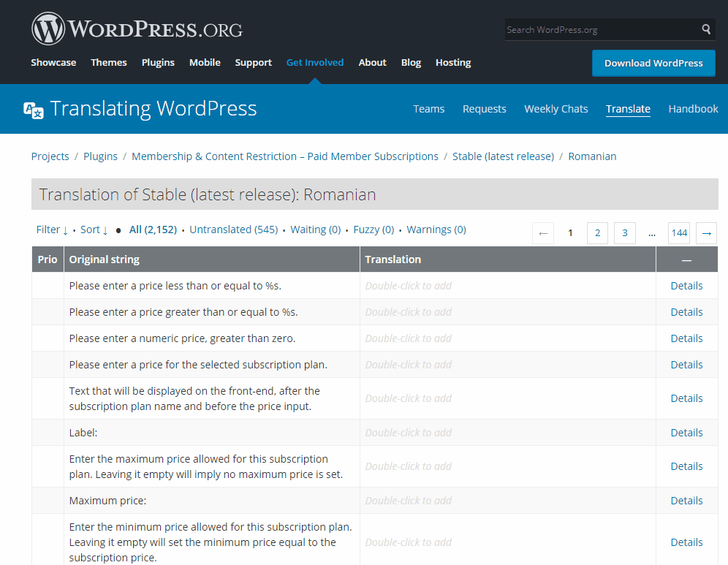
Task: Click the Plugins breadcrumb link
Action: pyautogui.click(x=100, y=156)
